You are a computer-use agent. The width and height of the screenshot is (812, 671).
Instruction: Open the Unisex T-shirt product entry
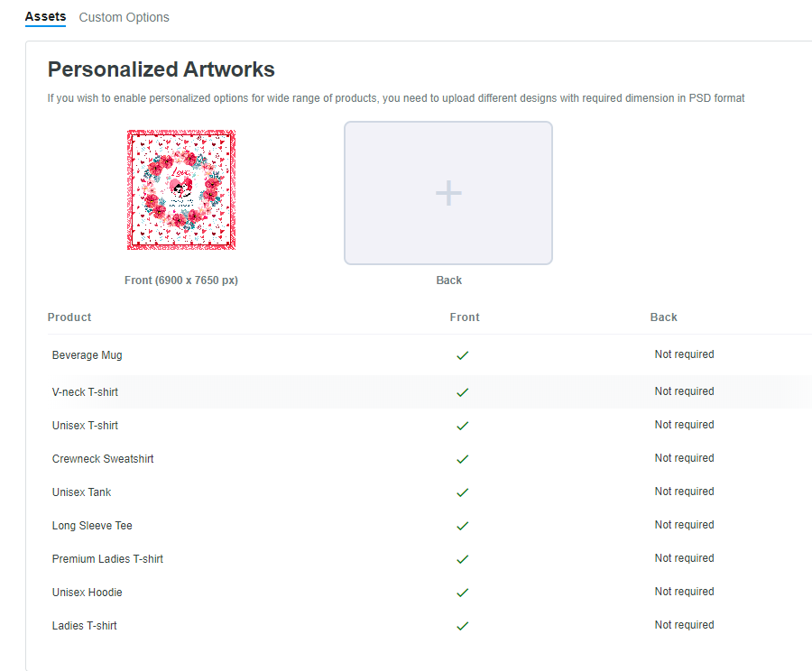[x=85, y=426]
